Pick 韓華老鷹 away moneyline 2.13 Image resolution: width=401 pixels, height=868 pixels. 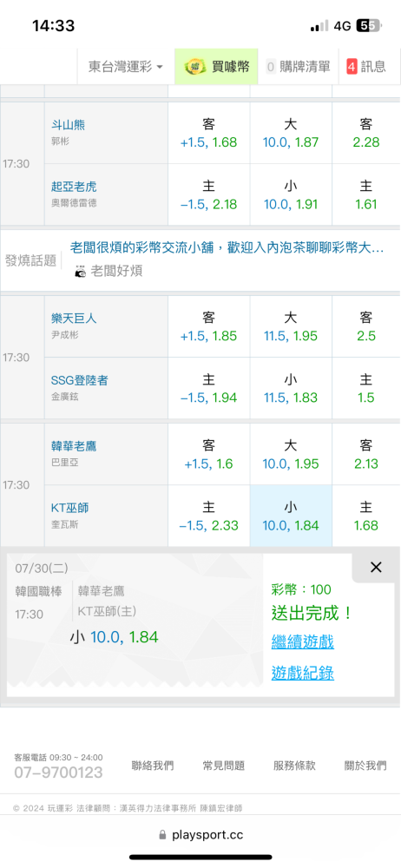[366, 454]
